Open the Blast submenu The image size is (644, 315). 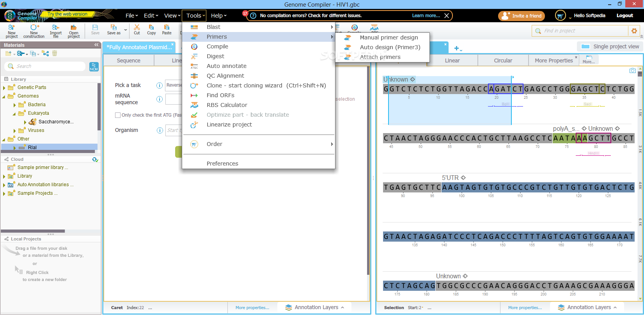[259, 27]
